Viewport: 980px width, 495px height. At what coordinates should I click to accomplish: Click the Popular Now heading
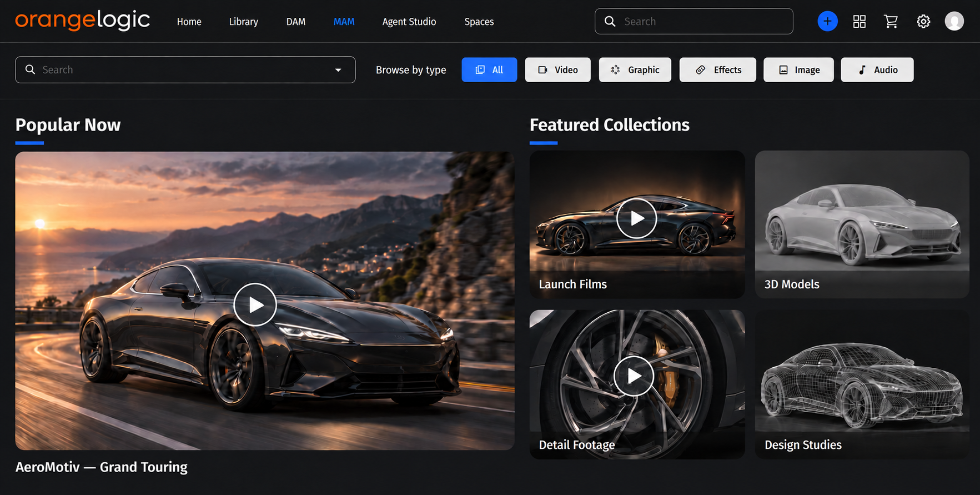[x=68, y=125]
